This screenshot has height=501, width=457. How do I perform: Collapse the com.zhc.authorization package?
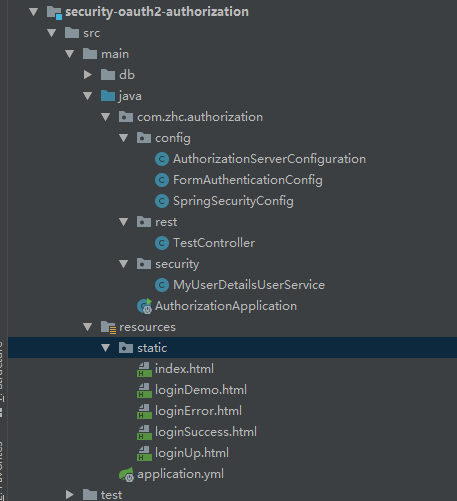tap(106, 117)
